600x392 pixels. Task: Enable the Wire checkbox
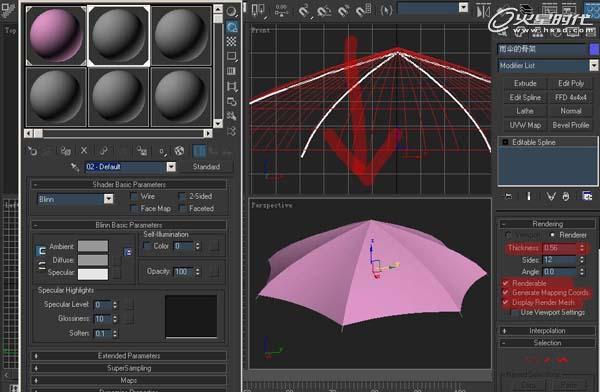click(134, 197)
